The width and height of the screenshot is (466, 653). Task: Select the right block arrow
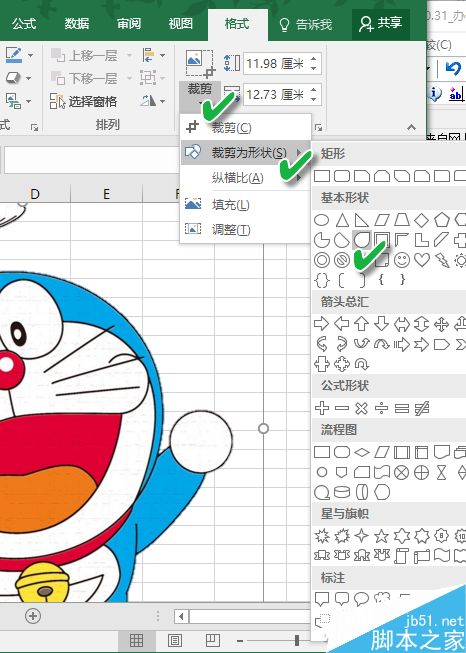click(x=321, y=324)
